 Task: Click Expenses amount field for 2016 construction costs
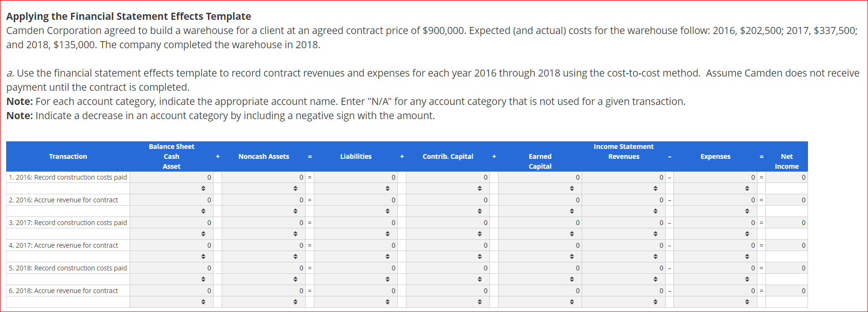click(715, 177)
